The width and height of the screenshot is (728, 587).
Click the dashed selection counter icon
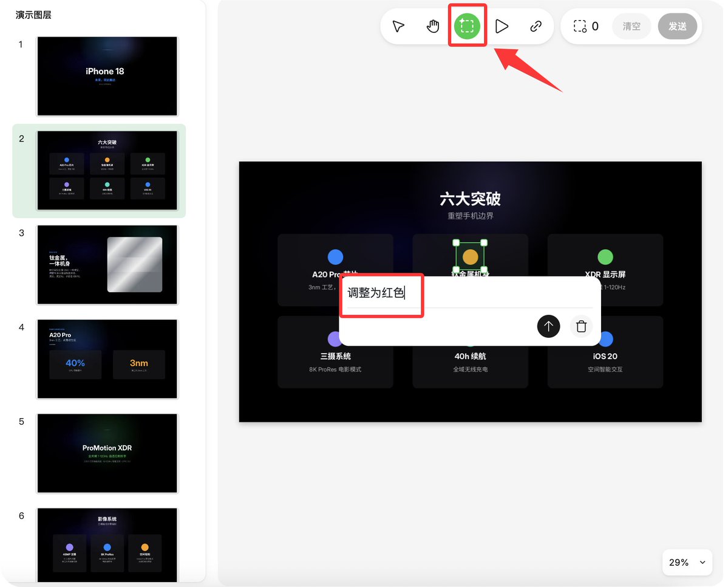click(x=580, y=26)
